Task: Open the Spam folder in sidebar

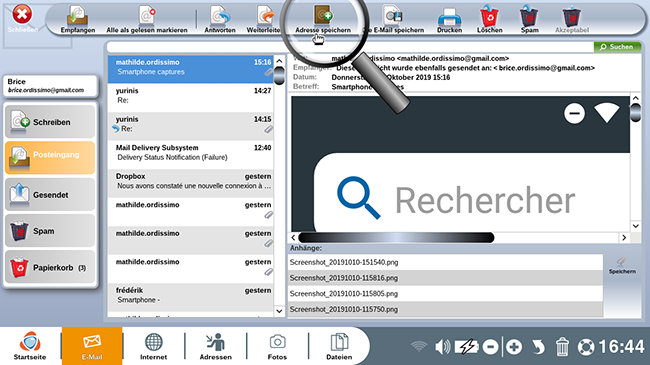Action: (50, 231)
